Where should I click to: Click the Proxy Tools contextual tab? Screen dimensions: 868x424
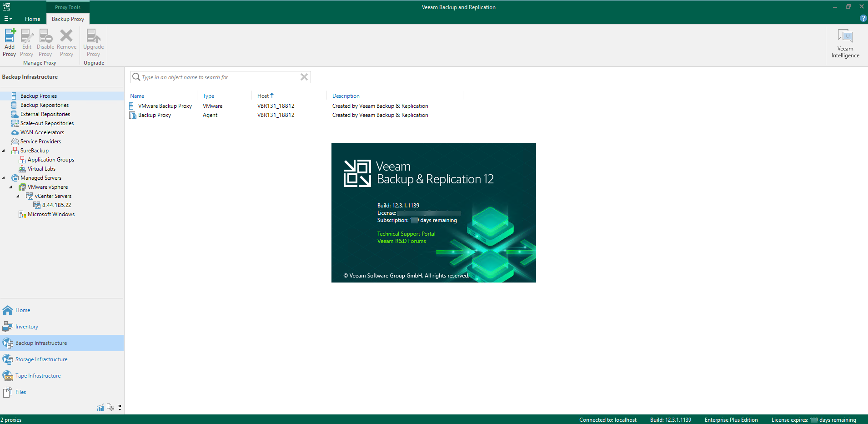pos(68,7)
